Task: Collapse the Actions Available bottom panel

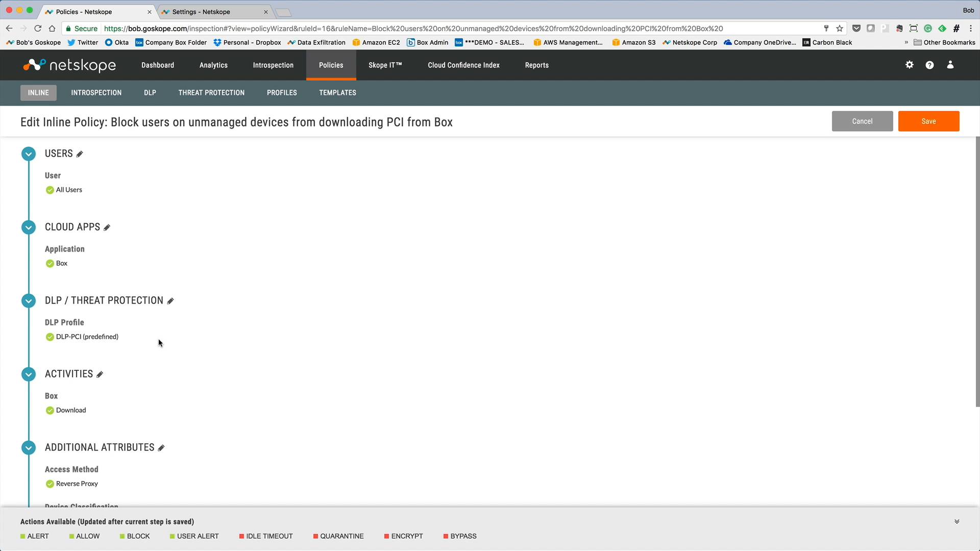Action: pos(957,521)
